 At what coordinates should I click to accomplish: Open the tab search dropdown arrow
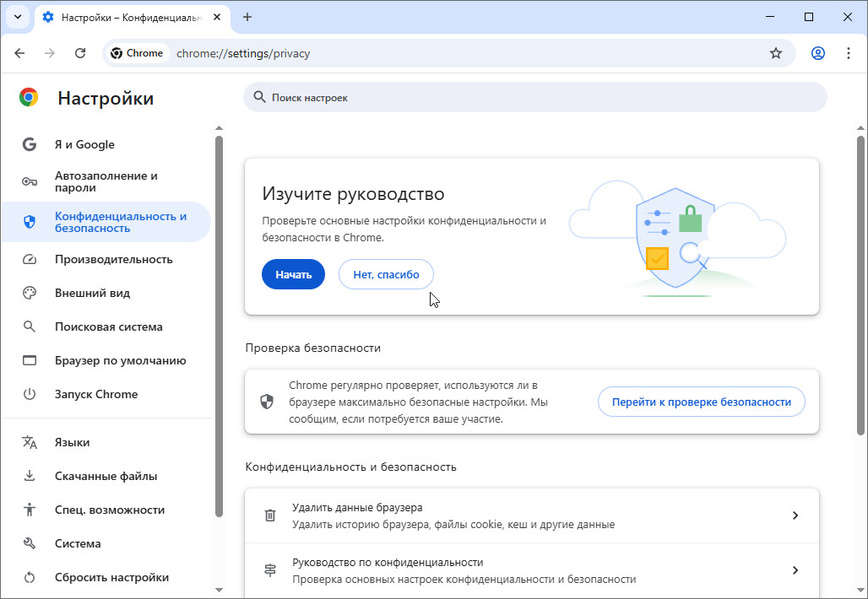[x=17, y=17]
